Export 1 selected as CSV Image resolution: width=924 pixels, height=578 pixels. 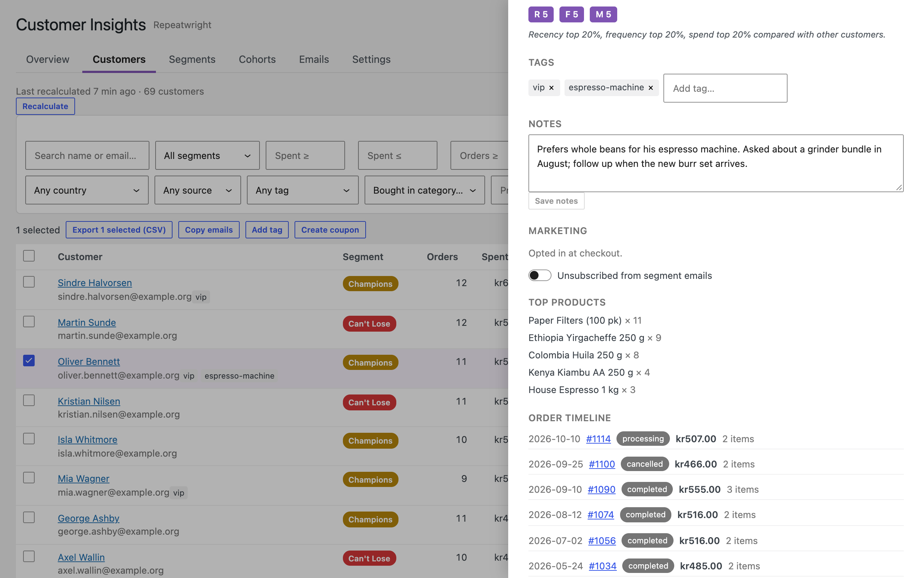(119, 230)
